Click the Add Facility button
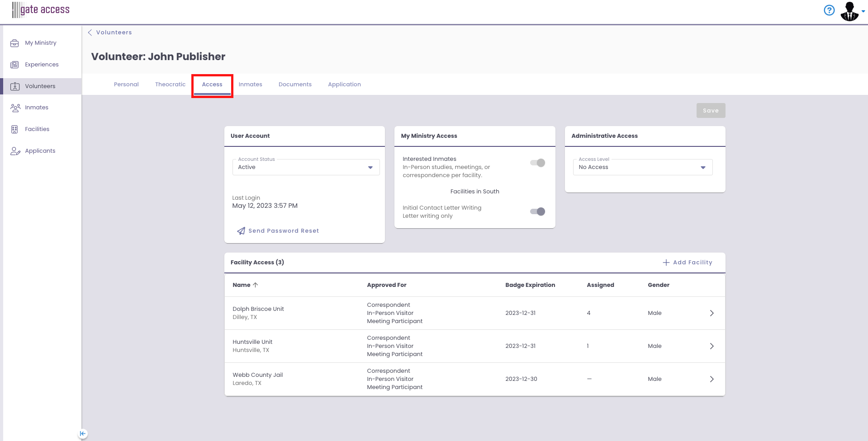 pos(688,263)
